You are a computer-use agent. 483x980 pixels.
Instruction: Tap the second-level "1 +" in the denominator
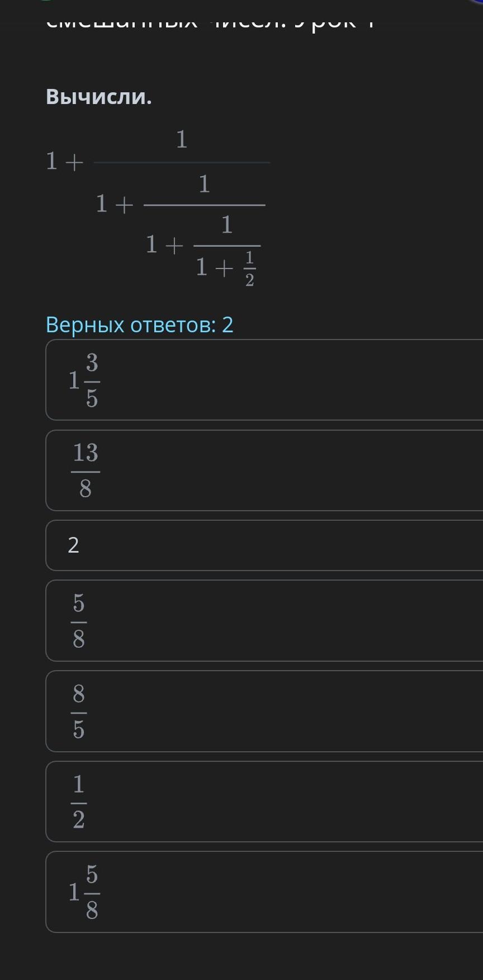(115, 204)
